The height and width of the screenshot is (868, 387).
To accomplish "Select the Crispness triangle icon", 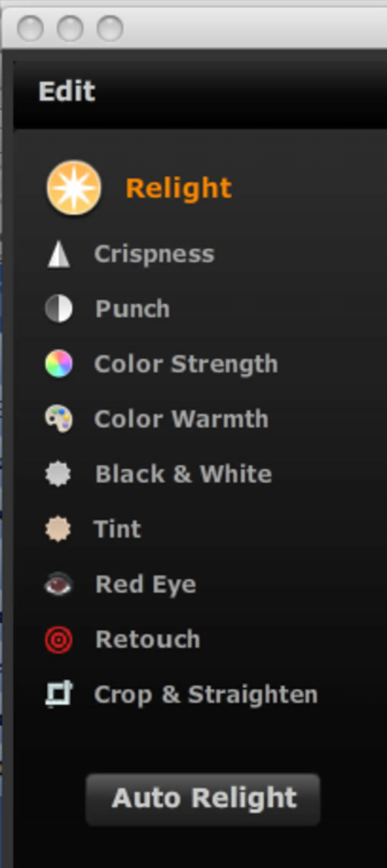I will click(x=58, y=254).
